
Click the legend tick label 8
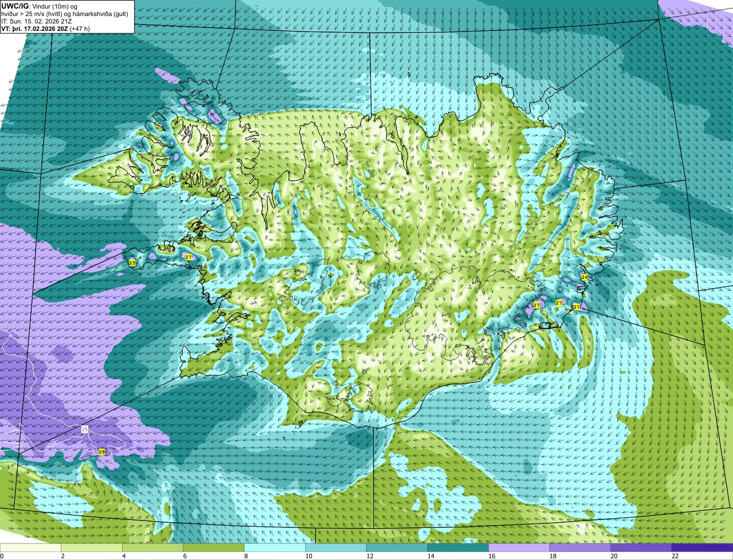(246, 556)
